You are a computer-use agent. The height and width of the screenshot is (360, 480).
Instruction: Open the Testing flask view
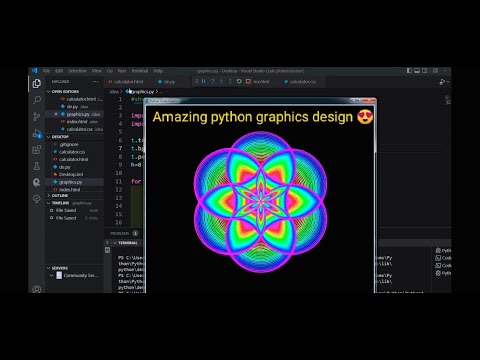click(37, 166)
